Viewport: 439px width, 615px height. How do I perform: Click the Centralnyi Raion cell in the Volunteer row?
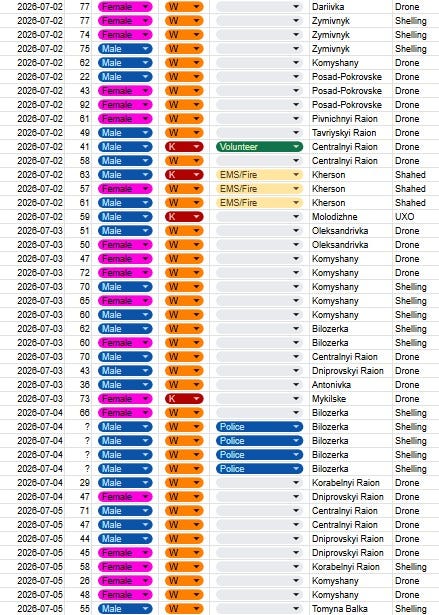coord(351,147)
